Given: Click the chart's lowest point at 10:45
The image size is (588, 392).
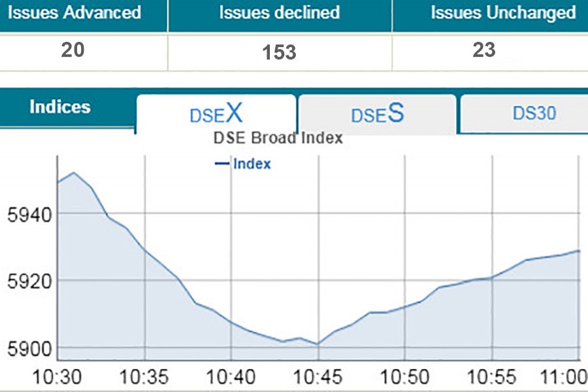Looking at the screenshot, I should coord(318,344).
